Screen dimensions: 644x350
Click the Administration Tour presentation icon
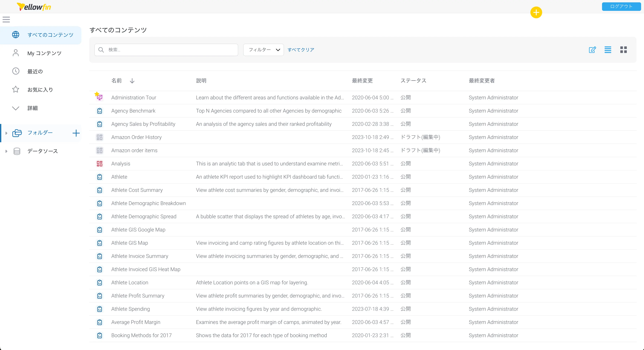[x=99, y=97]
